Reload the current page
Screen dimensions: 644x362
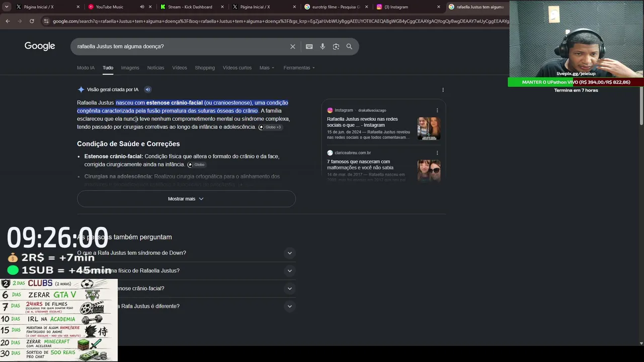tap(32, 21)
